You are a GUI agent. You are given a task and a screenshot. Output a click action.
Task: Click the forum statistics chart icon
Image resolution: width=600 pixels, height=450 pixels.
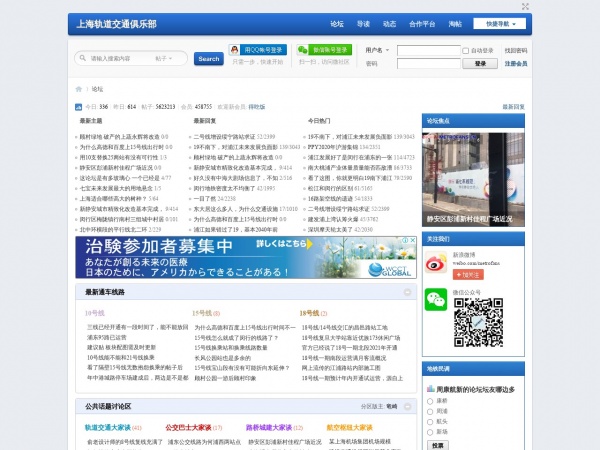tap(79, 106)
